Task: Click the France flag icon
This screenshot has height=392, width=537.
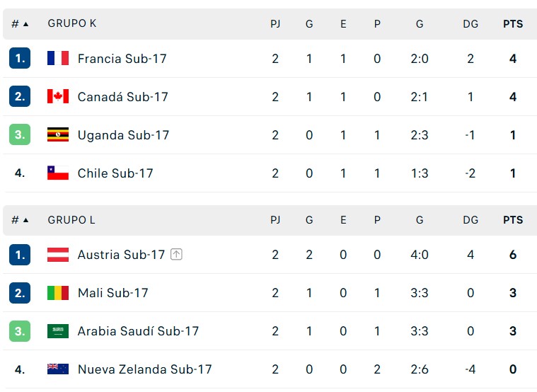Action: 58,58
